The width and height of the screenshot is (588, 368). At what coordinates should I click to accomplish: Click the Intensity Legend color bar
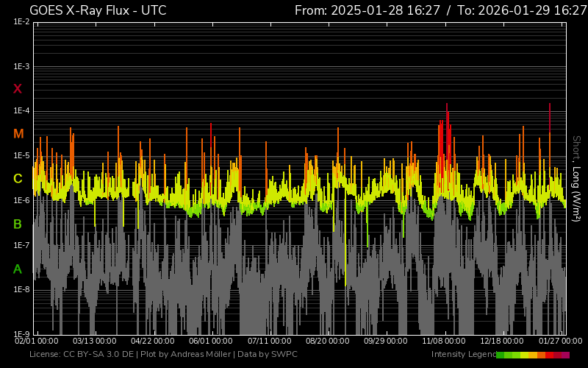(x=533, y=355)
